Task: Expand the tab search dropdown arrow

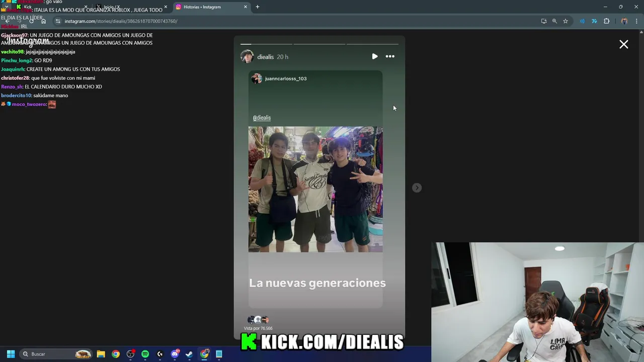Action: 6,7
